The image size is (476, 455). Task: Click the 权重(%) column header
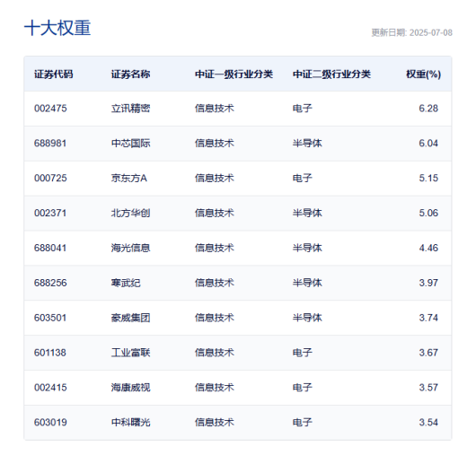424,74
